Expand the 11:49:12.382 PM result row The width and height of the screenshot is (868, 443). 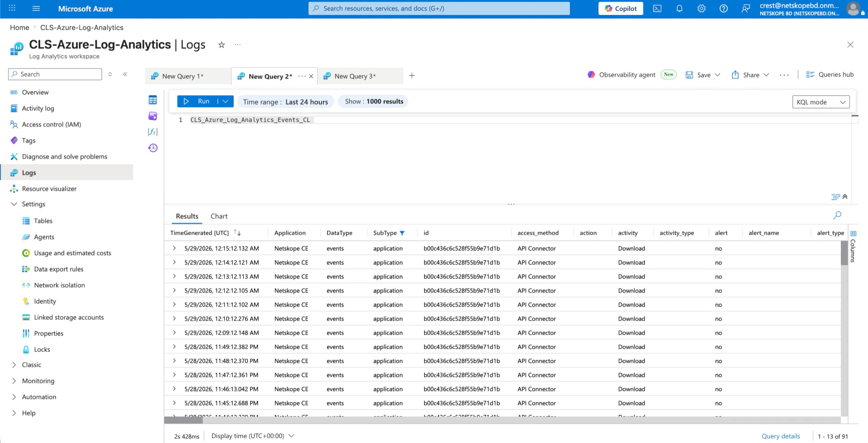[174, 347]
